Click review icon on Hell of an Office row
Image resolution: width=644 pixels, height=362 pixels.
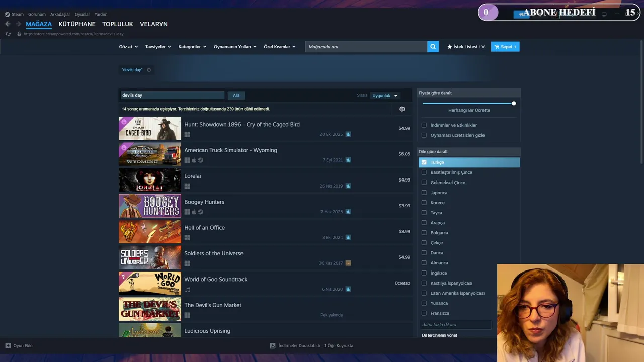pyautogui.click(x=348, y=237)
